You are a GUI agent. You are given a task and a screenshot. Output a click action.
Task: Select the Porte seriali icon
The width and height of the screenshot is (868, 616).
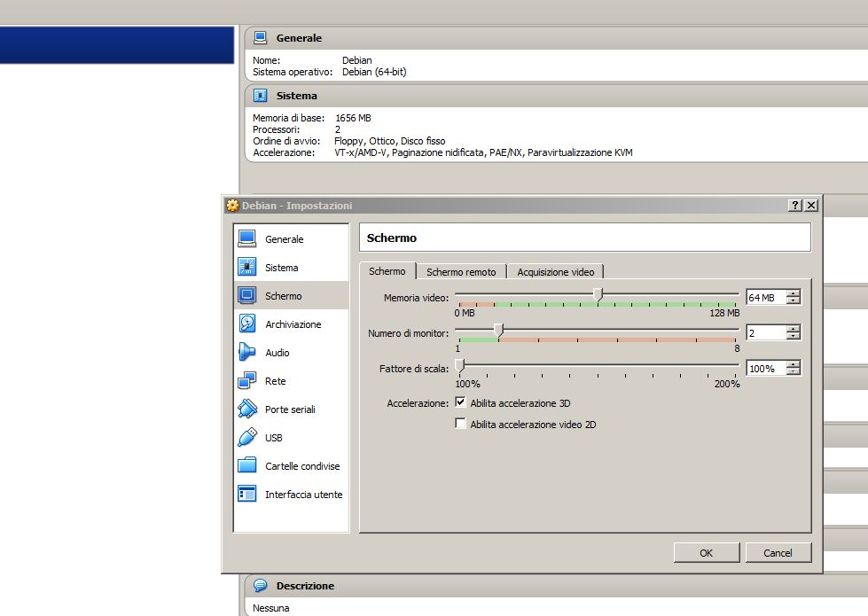(x=248, y=409)
